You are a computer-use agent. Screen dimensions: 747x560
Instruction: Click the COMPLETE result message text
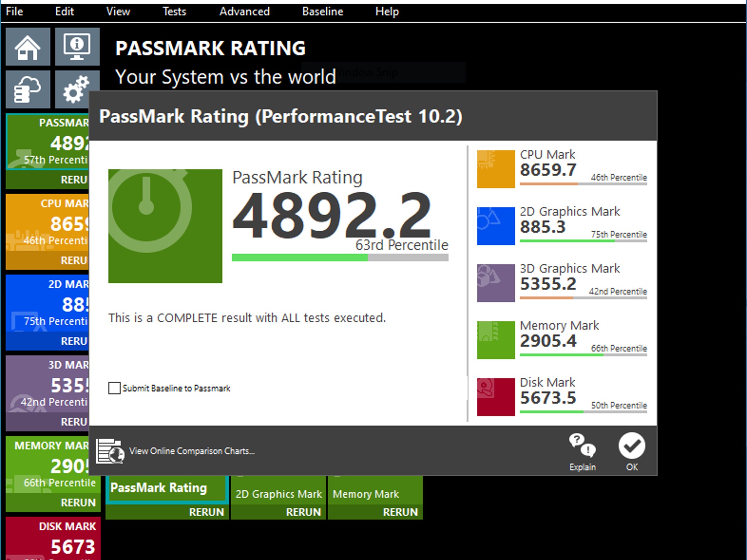pos(247,318)
